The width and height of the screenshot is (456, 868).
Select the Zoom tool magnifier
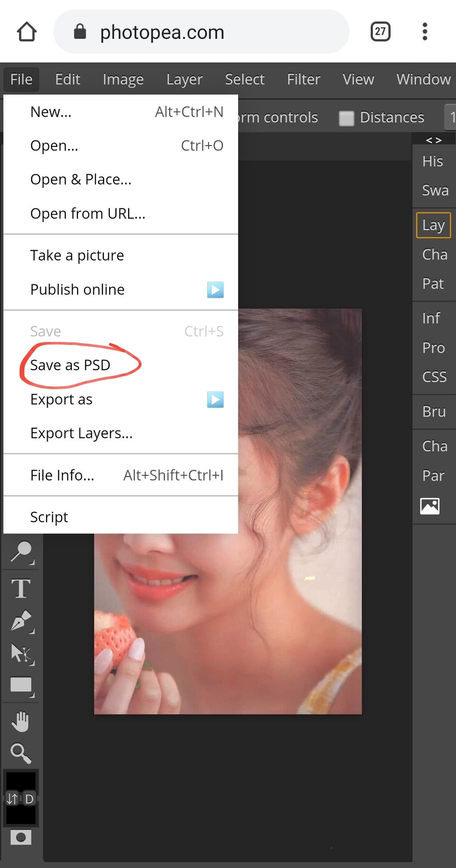[21, 753]
